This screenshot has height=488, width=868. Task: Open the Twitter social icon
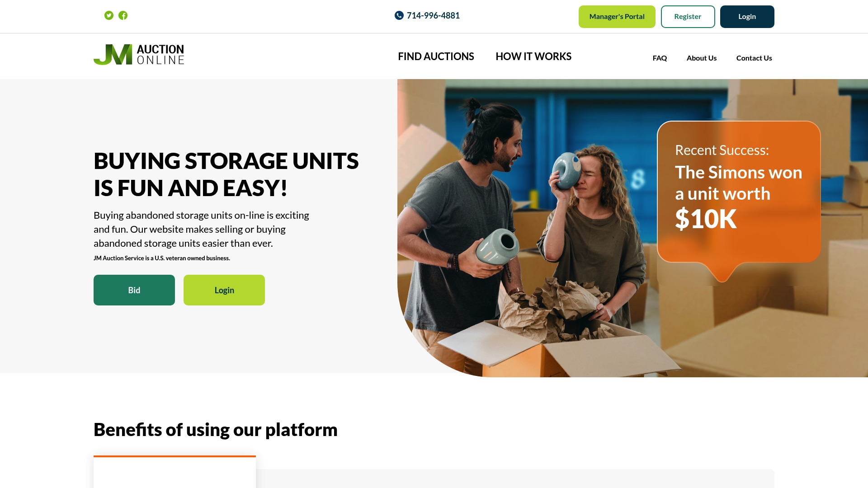coord(109,15)
